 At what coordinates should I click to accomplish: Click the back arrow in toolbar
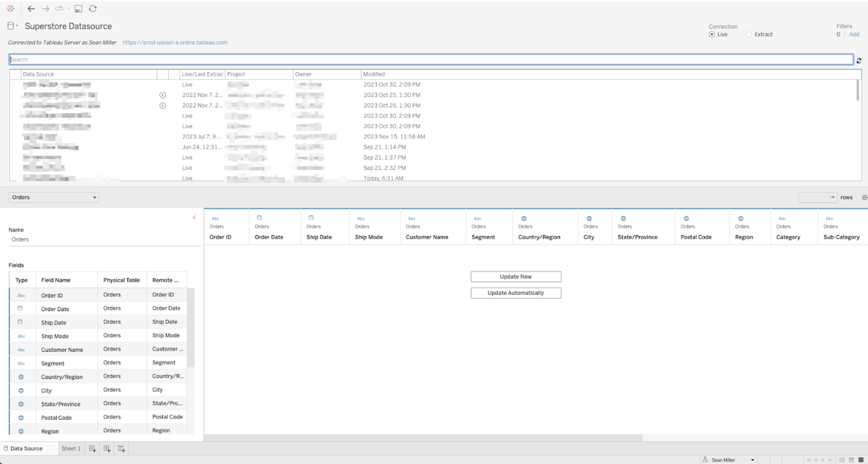(31, 8)
